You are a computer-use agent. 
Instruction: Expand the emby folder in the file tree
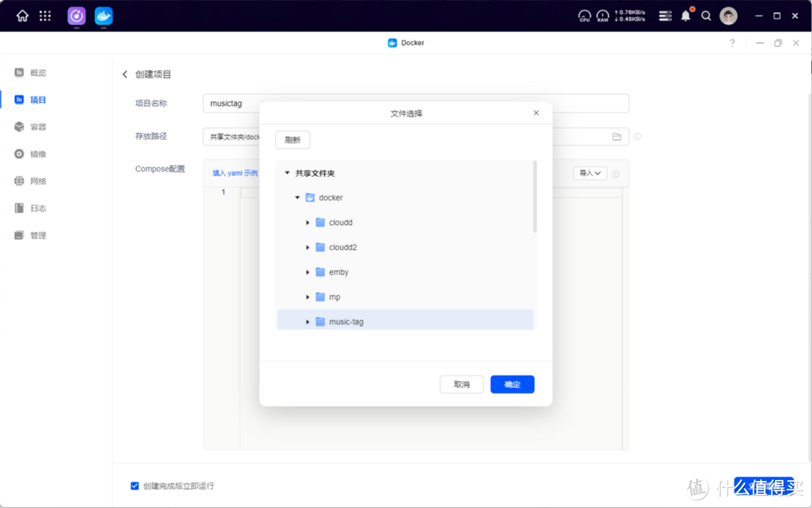tap(308, 272)
